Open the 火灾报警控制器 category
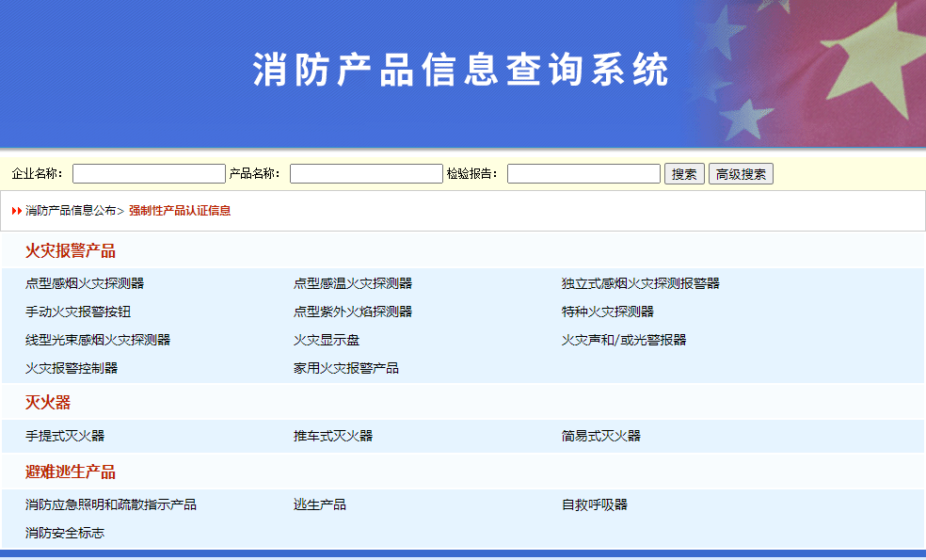Screen dimensions: 926x560 click(70, 368)
